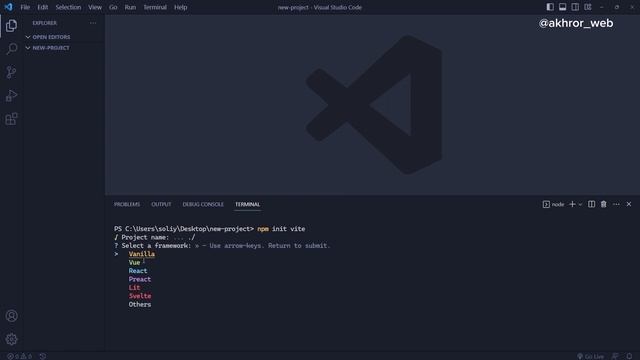The width and height of the screenshot is (640, 360).
Task: Open the Explorer view in activity bar
Action: [x=11, y=26]
